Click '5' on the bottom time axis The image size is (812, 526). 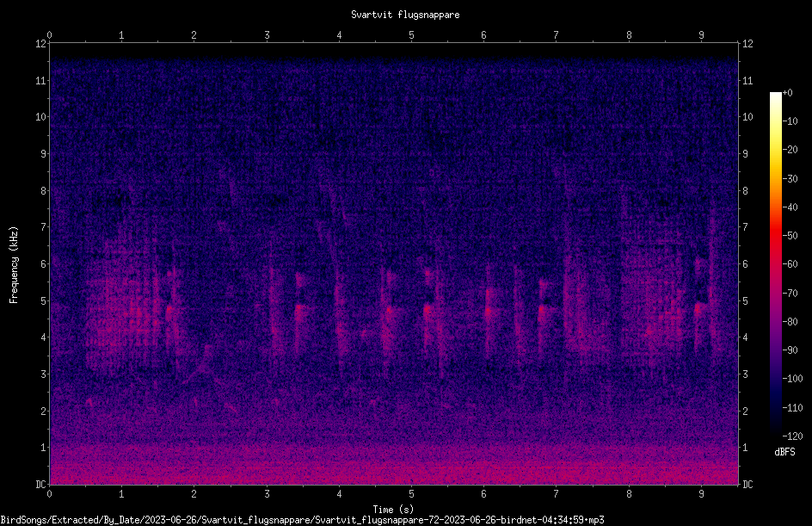point(412,494)
